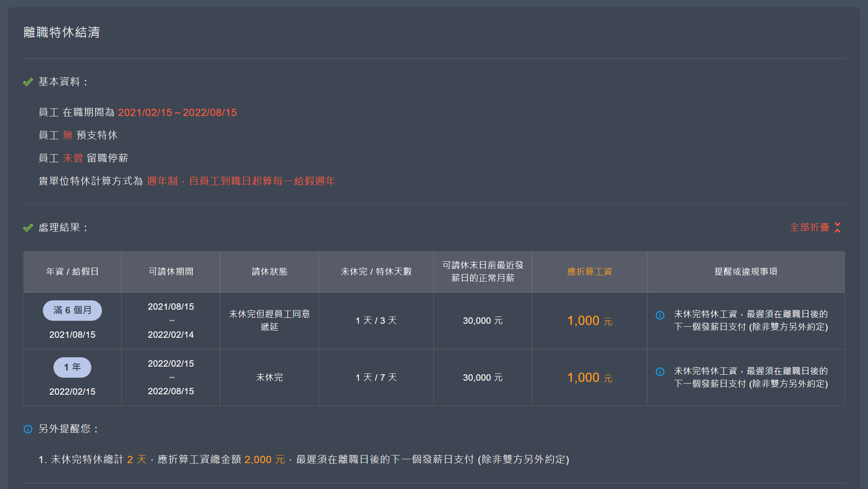This screenshot has height=489, width=868.
Task: Click the total 2,000 元 amount in the reminder
Action: (x=265, y=459)
